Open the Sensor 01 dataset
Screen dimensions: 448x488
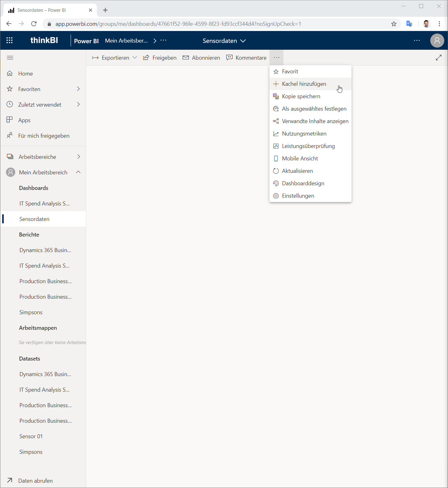click(43, 436)
